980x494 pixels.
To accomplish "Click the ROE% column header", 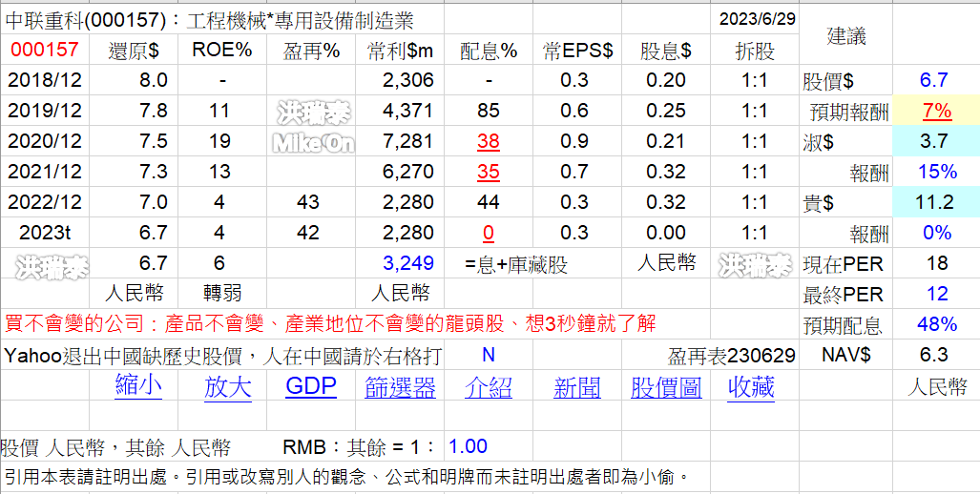I will [x=222, y=50].
